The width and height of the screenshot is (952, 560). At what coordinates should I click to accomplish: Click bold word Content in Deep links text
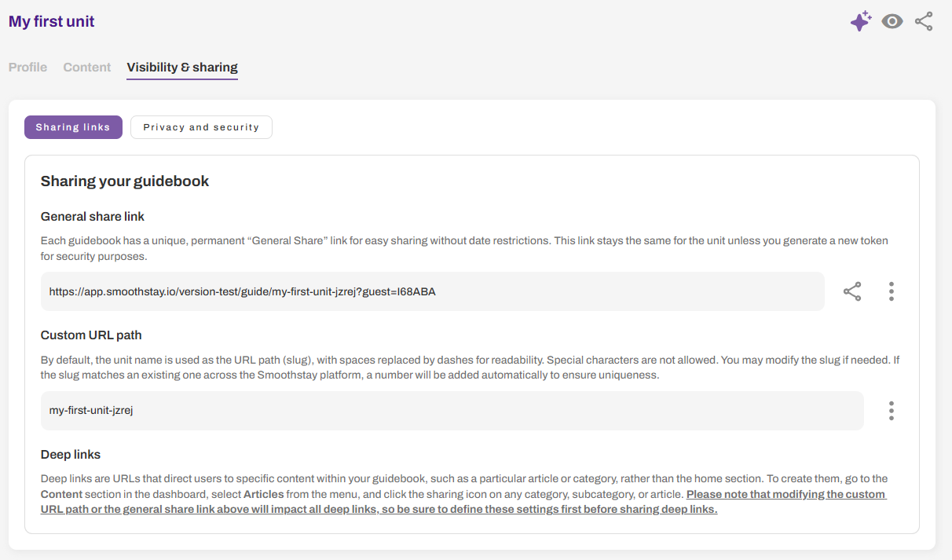tap(61, 494)
